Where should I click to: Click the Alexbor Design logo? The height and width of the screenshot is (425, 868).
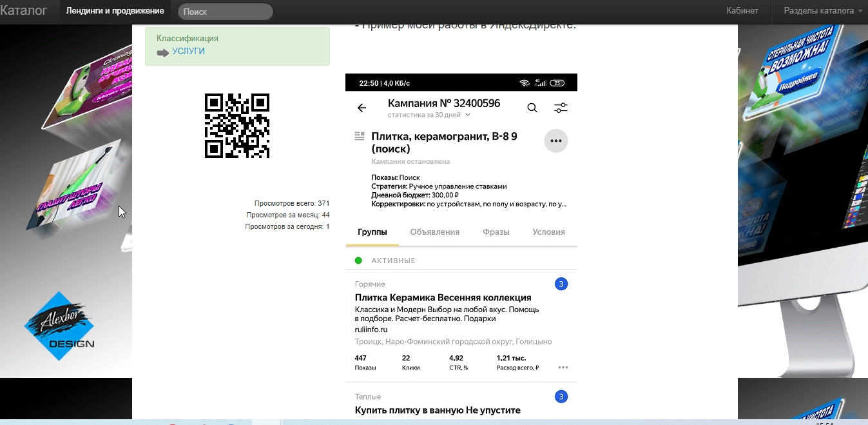point(59,326)
